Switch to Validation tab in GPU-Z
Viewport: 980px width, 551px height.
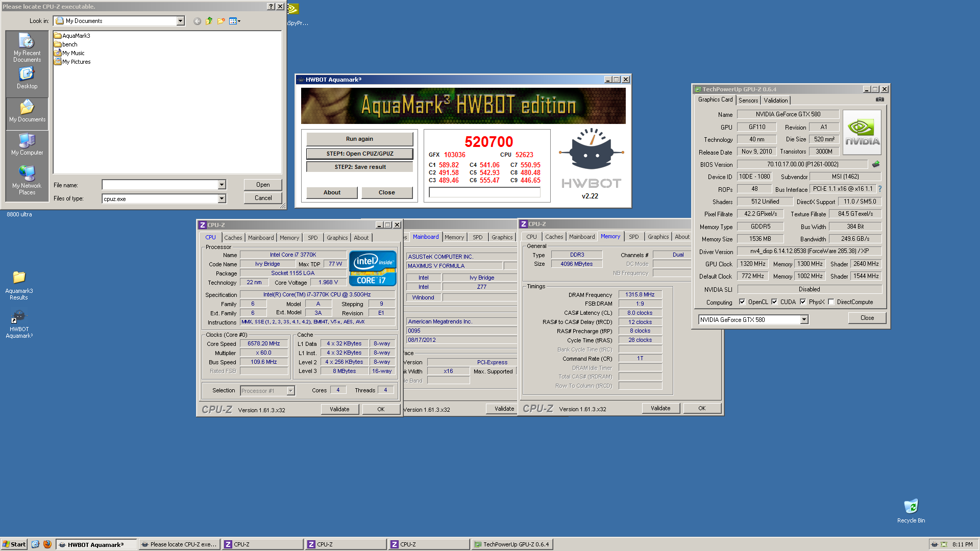(775, 101)
